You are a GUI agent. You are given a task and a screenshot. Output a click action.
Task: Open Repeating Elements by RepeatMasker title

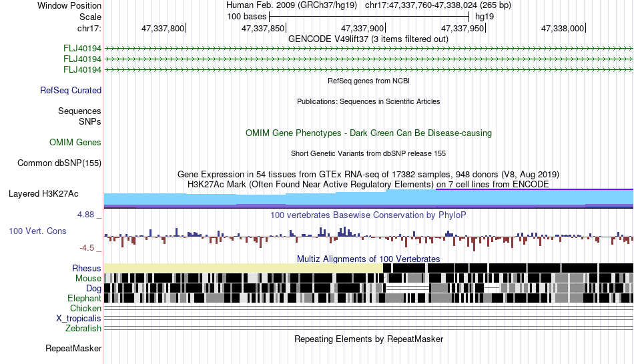368,339
